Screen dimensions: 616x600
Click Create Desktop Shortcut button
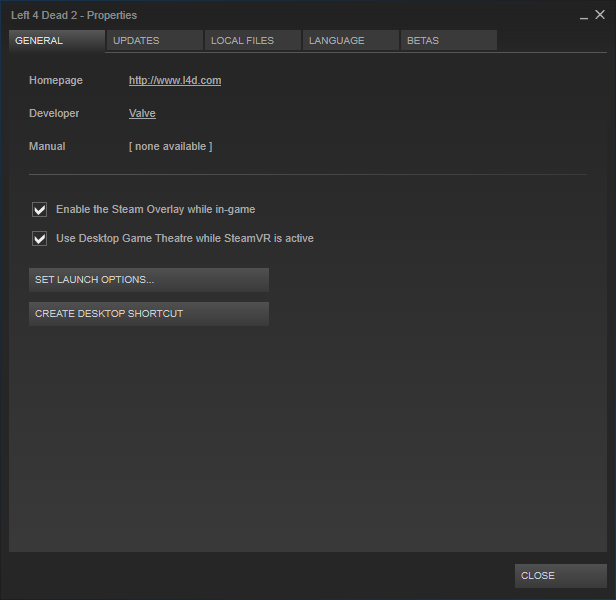point(149,314)
